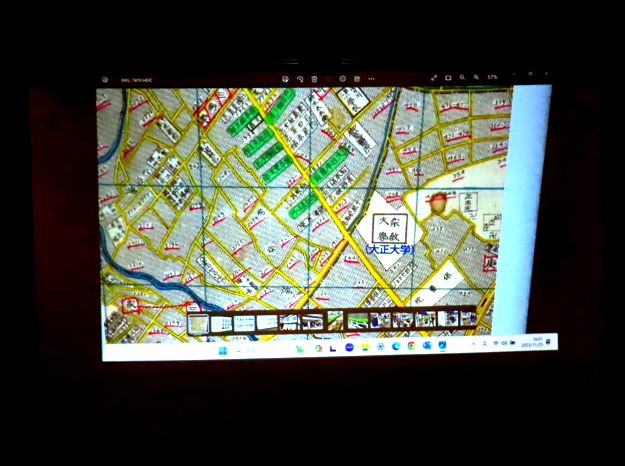Open the last thumbnail in the filmstrip

[x=468, y=319]
